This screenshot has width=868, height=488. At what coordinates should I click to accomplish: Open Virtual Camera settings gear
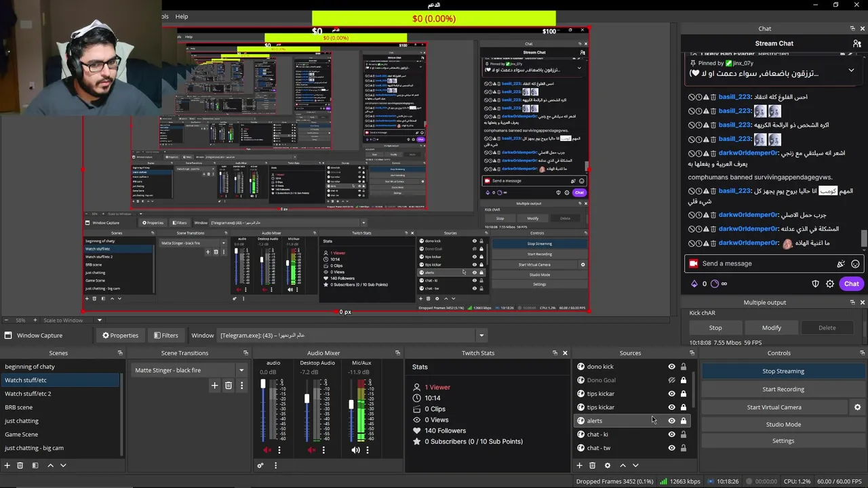point(857,407)
